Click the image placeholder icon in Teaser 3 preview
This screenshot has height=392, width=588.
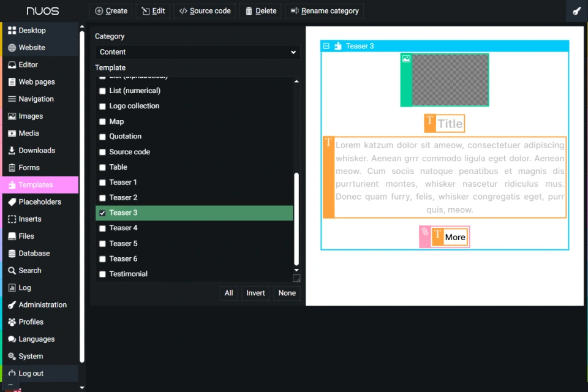(x=405, y=59)
